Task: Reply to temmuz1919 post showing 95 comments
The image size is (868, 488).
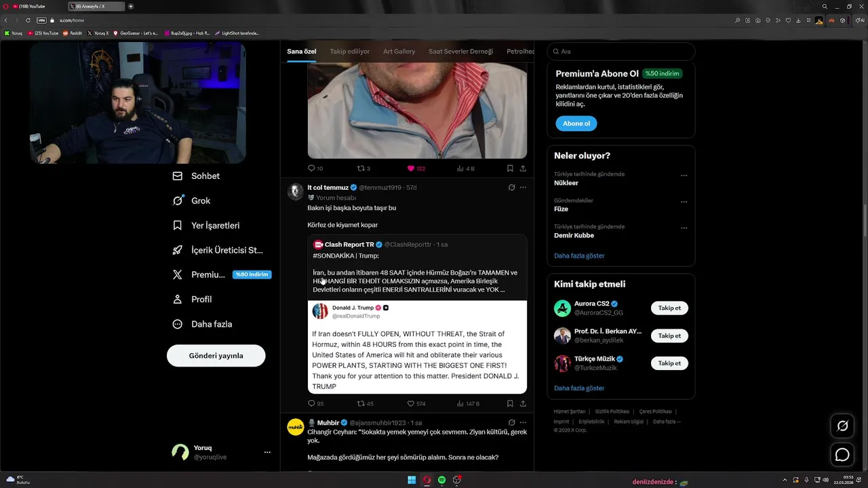Action: (315, 403)
